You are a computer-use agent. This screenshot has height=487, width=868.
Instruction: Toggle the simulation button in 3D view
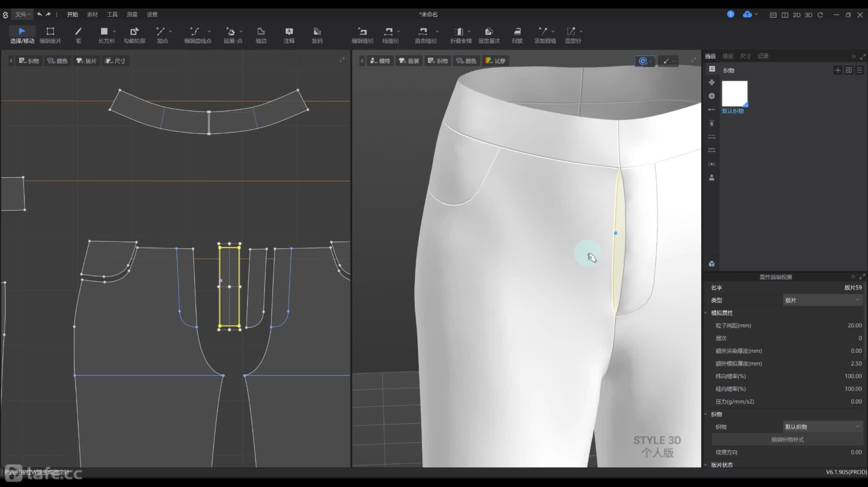(643, 61)
